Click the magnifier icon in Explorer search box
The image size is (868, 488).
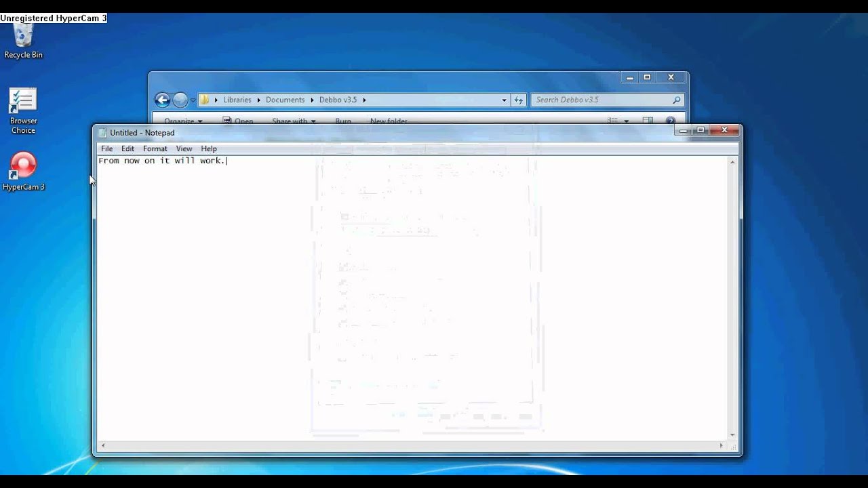[x=676, y=100]
